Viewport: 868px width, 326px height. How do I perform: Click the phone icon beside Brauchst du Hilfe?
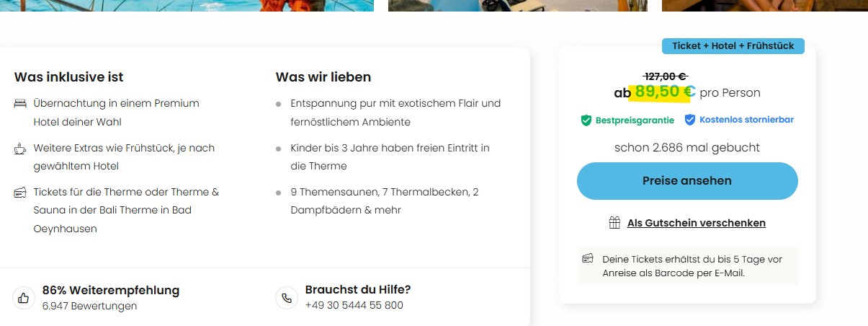287,297
